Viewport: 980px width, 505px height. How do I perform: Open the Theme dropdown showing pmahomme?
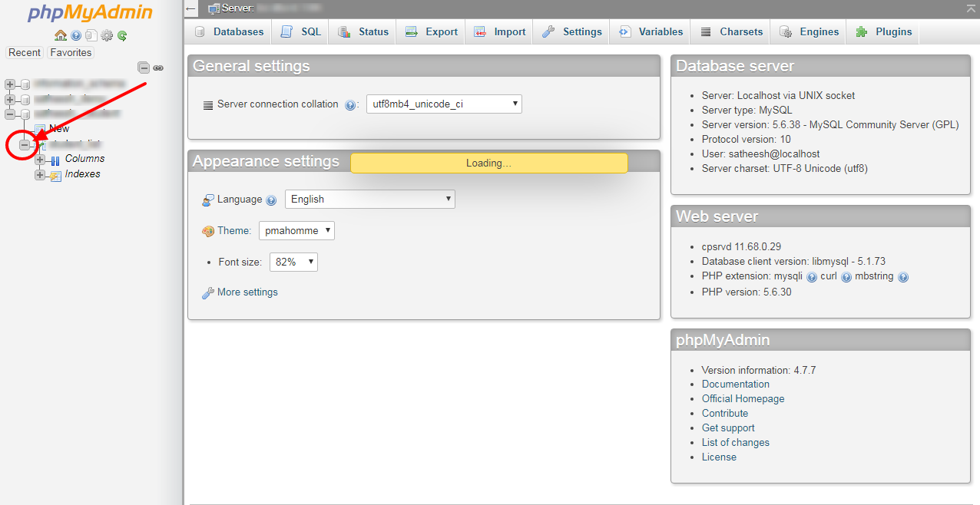tap(296, 230)
